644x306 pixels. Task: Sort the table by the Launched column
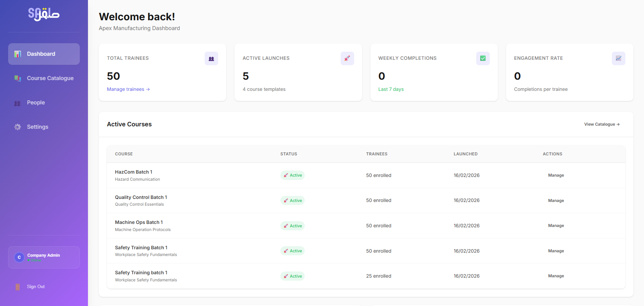tap(466, 154)
